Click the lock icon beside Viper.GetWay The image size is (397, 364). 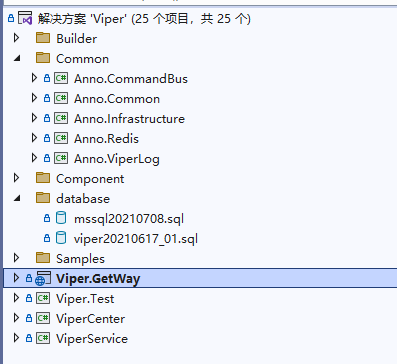pos(29,278)
